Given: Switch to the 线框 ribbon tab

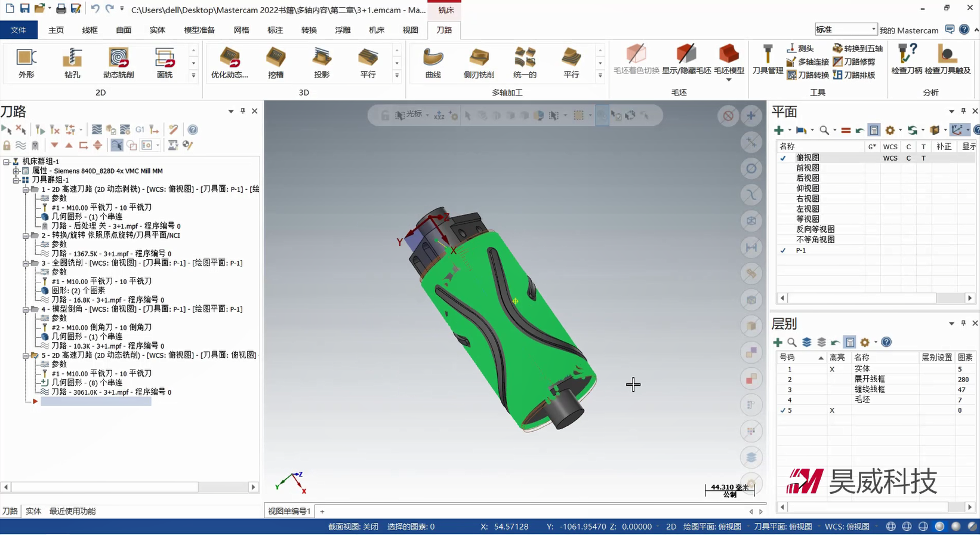Looking at the screenshot, I should (x=90, y=30).
